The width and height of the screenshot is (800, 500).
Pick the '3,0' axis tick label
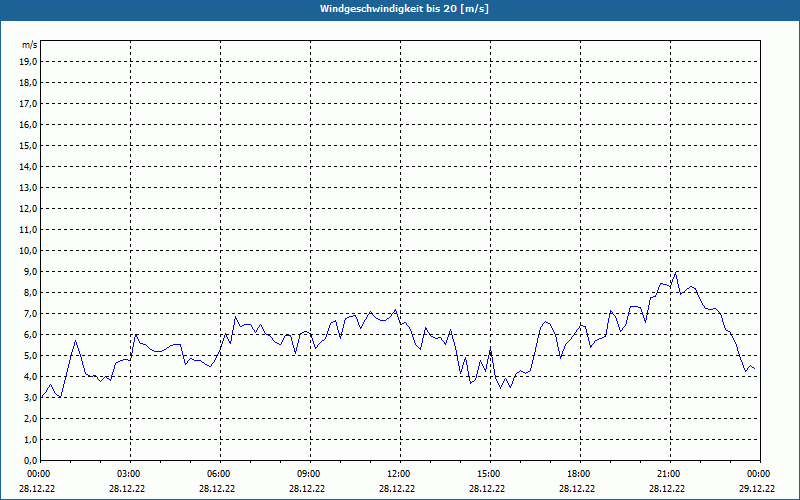[31, 397]
